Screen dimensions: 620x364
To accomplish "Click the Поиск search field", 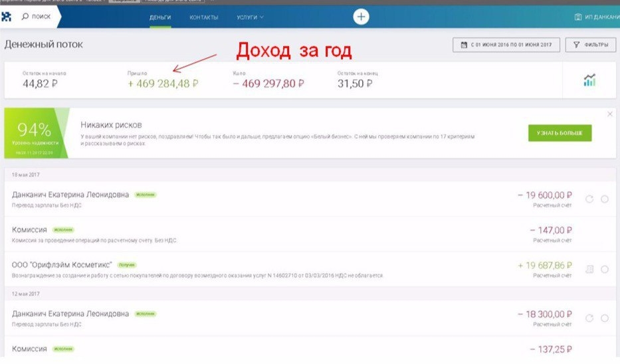I will click(36, 17).
